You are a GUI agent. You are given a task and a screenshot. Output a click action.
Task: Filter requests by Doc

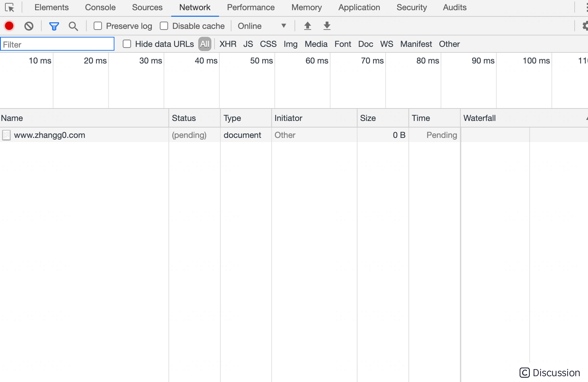click(x=365, y=44)
